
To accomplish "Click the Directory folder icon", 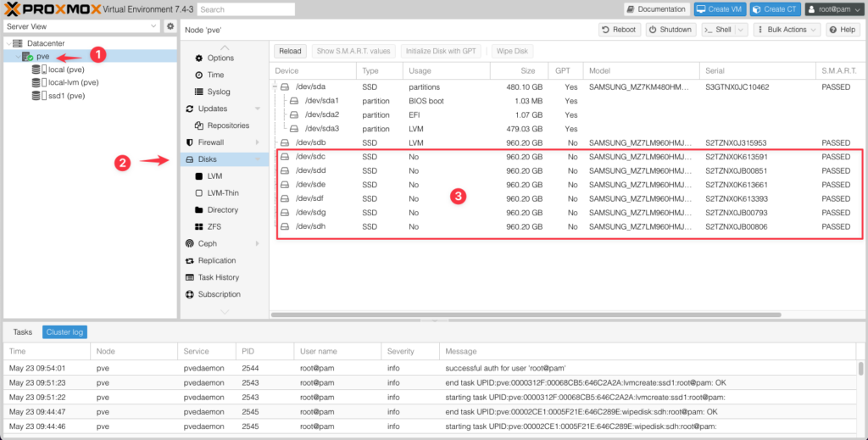I will [198, 209].
